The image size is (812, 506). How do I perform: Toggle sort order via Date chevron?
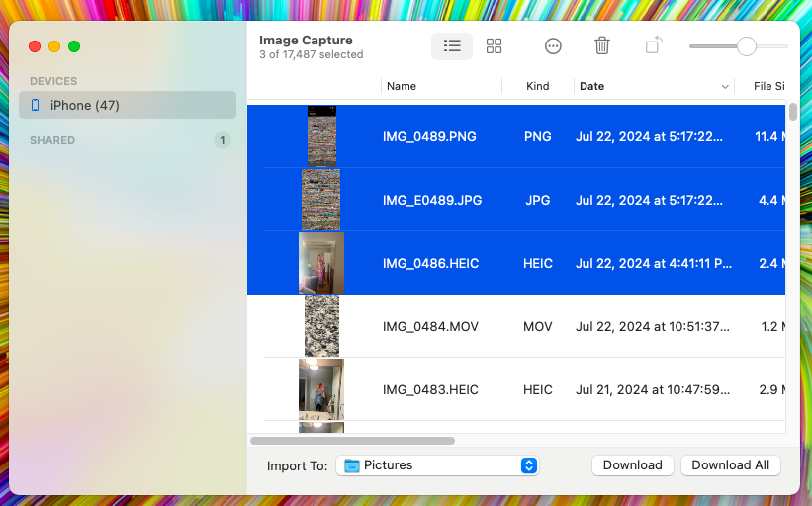pos(726,87)
